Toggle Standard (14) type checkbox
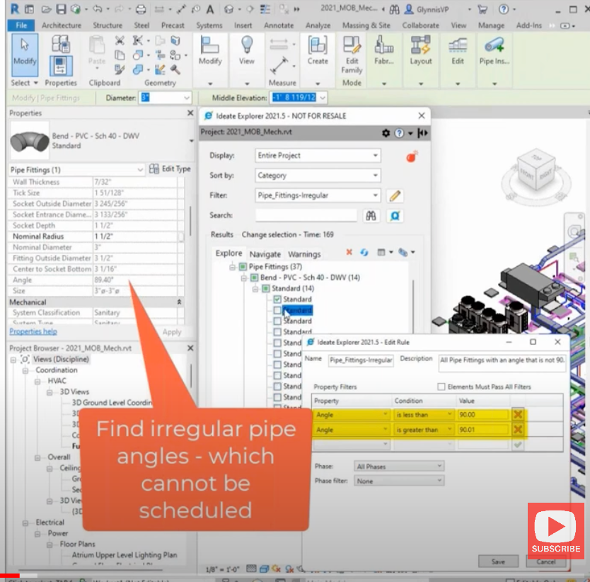Image resolution: width=590 pixels, height=582 pixels. click(266, 289)
